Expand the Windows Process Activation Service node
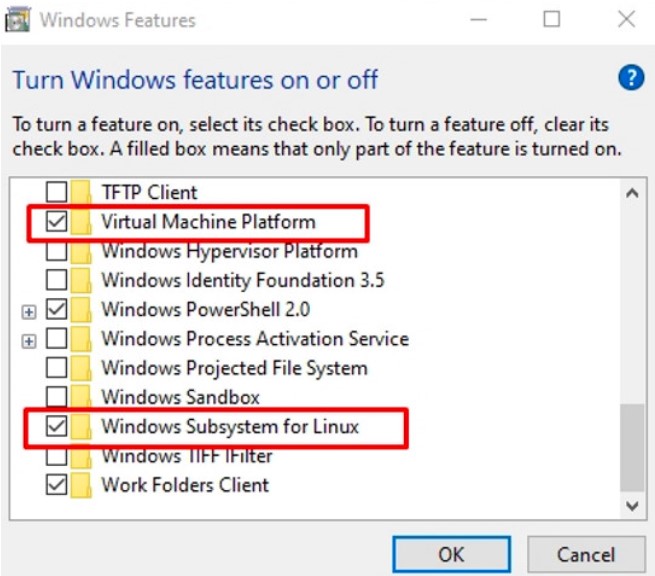 pos(29,339)
